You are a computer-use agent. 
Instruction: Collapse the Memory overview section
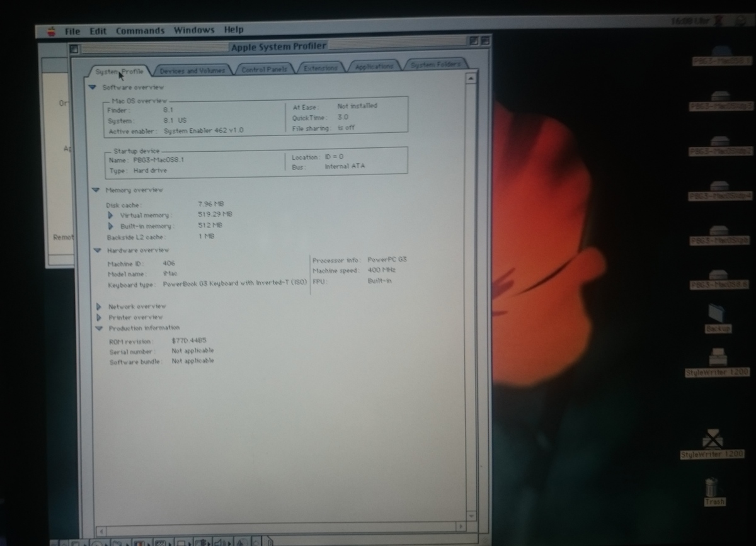click(x=96, y=190)
